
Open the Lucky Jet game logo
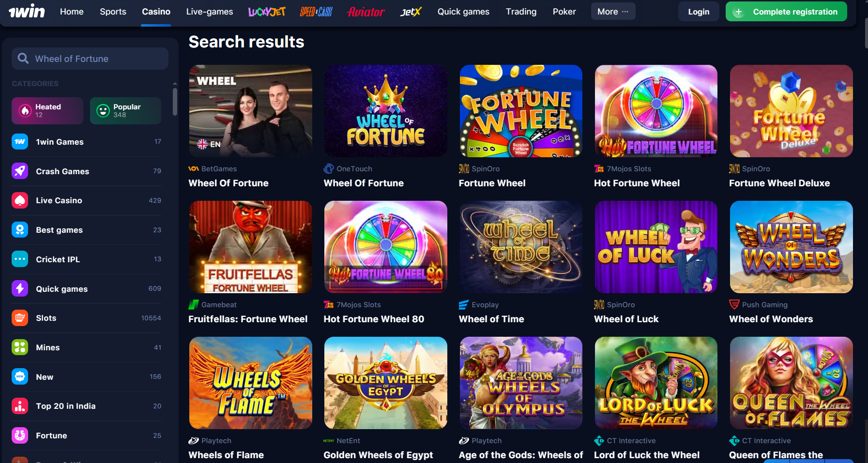tap(267, 12)
